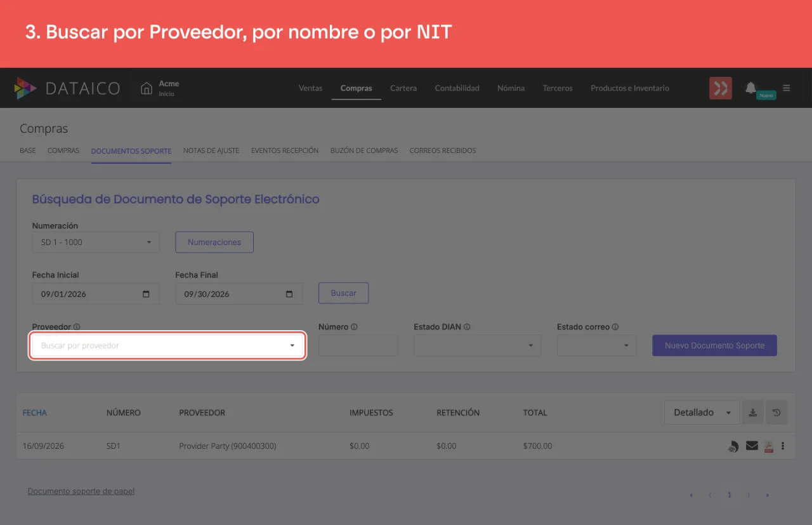The width and height of the screenshot is (812, 525).
Task: Go to page 1 in pagination
Action: (730, 495)
